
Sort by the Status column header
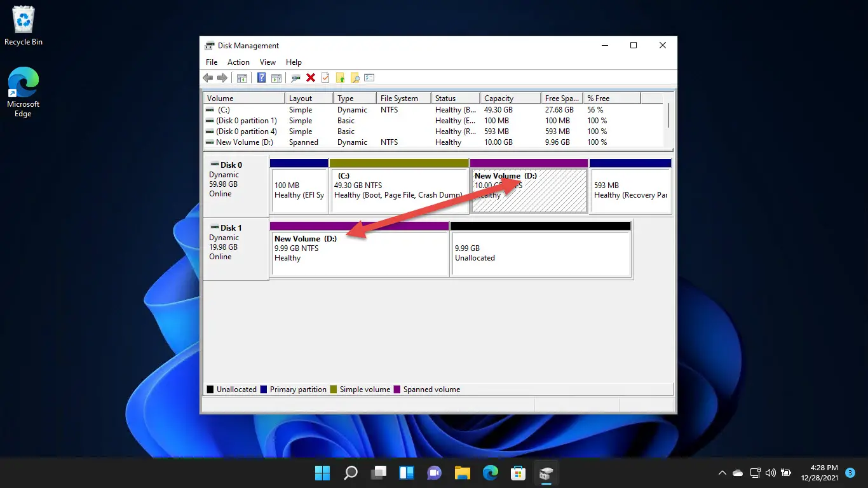[455, 98]
